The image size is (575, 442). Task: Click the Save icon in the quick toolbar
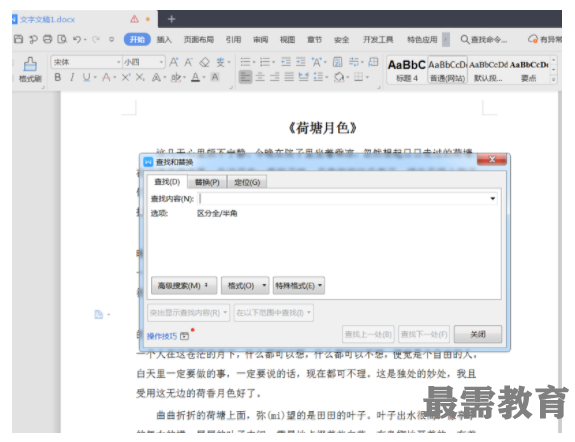pos(18,39)
